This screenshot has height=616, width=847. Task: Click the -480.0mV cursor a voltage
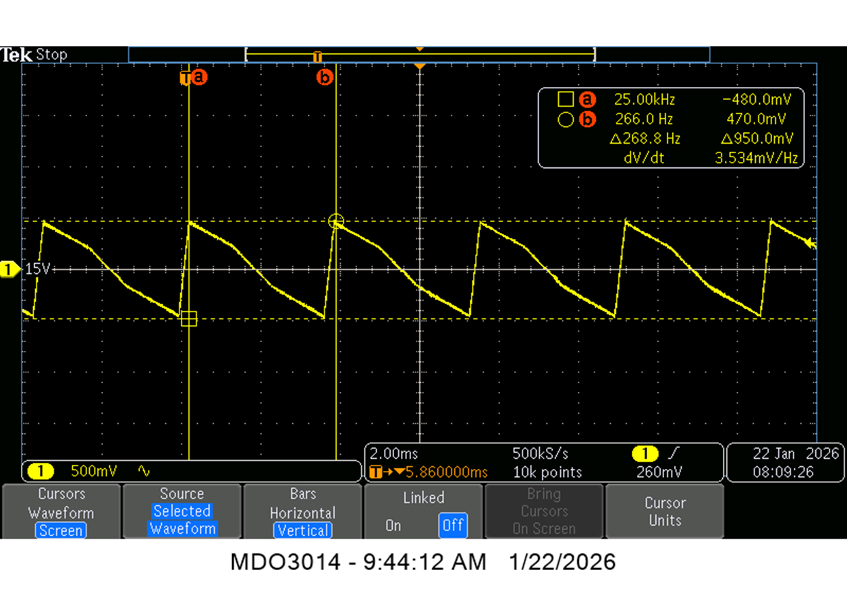[756, 100]
